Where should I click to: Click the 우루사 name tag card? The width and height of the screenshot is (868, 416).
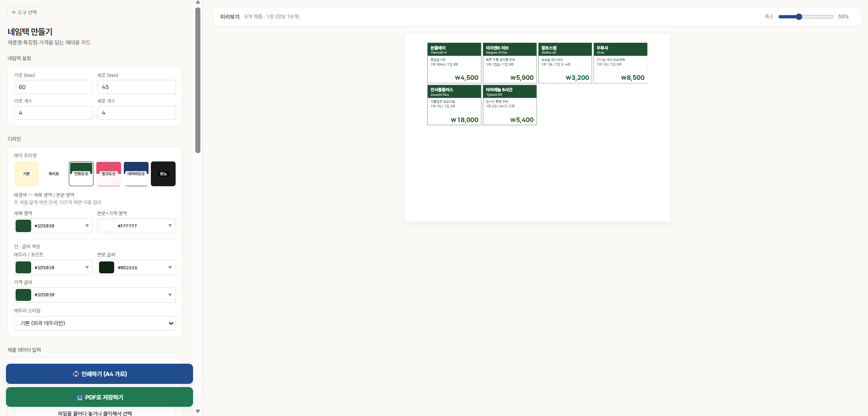[x=620, y=63]
